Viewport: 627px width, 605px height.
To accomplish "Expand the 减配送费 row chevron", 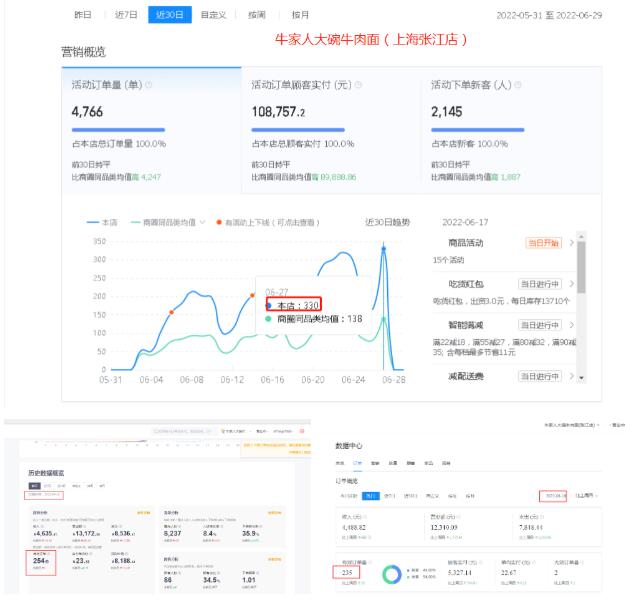I will (571, 376).
